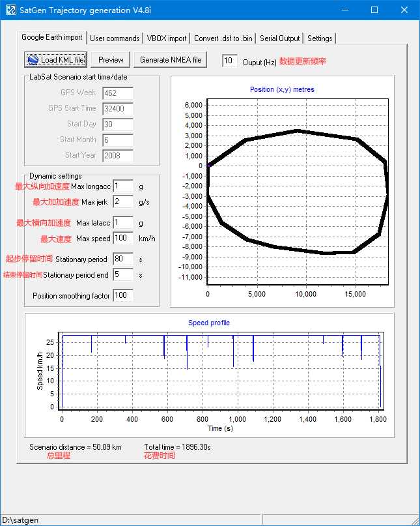Click Generate NMEA file button

[x=171, y=60]
